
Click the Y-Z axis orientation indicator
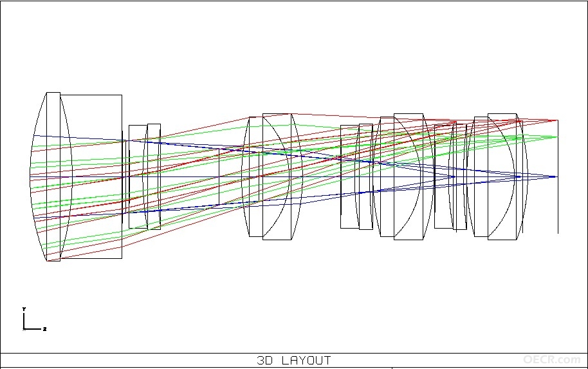click(x=34, y=319)
